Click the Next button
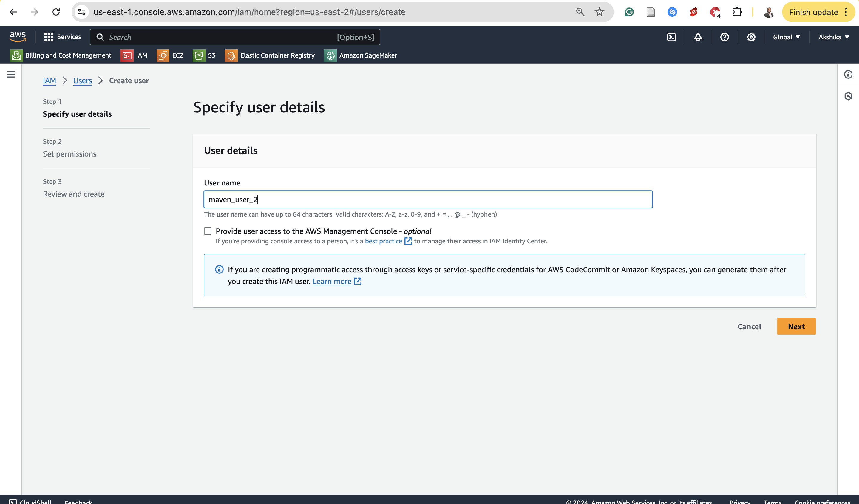The width and height of the screenshot is (859, 504). point(796,327)
